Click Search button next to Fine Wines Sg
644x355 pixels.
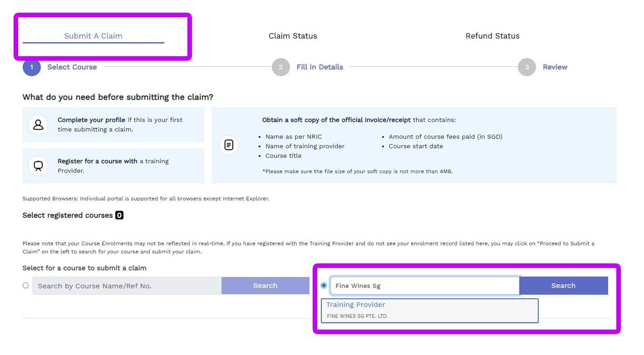[x=563, y=286]
